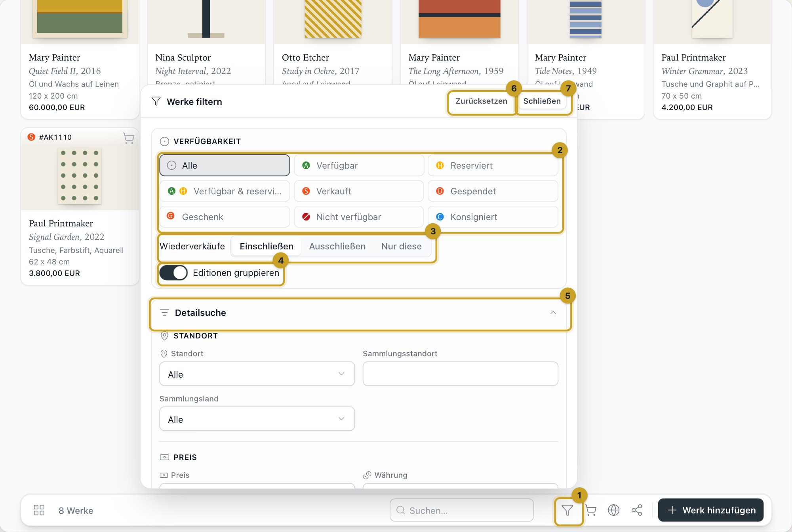This screenshot has height=532, width=792.
Task: Click the sold status badge beside #AK1110
Action: 31,137
